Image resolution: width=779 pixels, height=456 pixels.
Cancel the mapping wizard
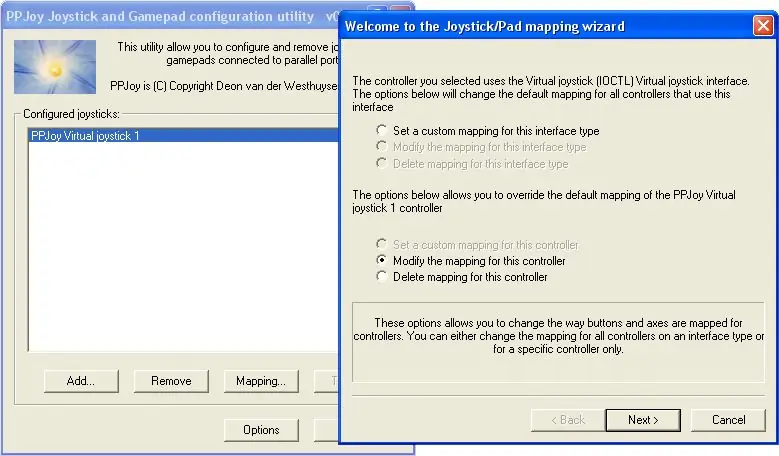click(x=728, y=420)
